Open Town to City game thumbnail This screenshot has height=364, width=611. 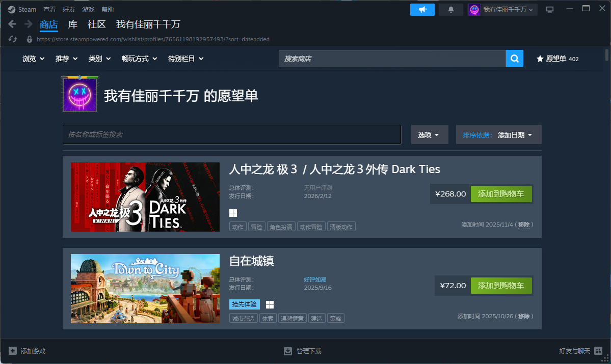[145, 289]
